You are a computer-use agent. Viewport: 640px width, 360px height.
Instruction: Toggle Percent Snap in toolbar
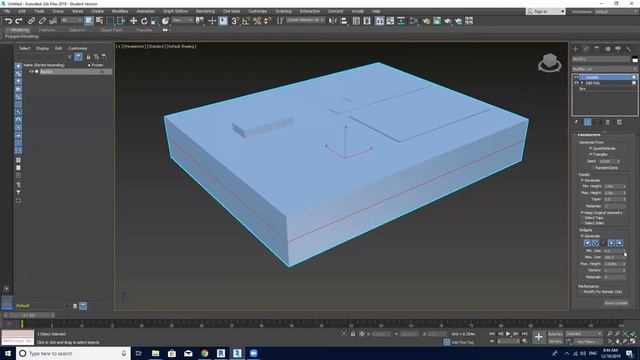coord(257,21)
